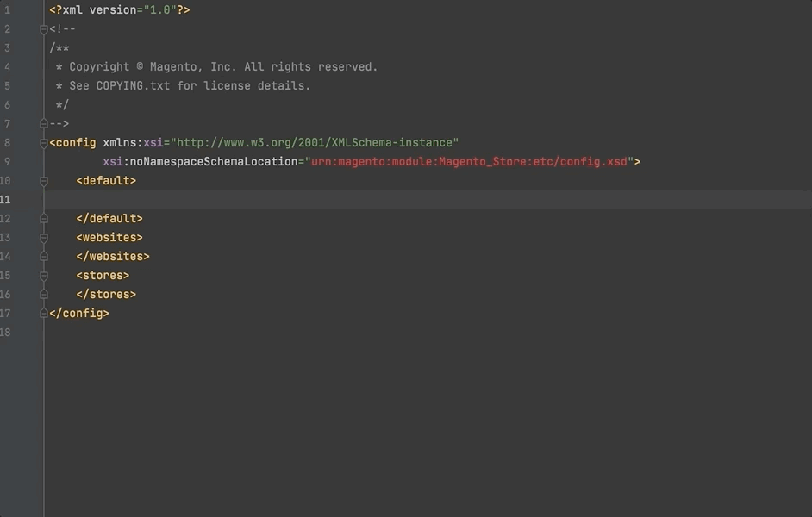Fold the <default> opening tag block
This screenshot has width=812, height=517.
click(x=44, y=181)
